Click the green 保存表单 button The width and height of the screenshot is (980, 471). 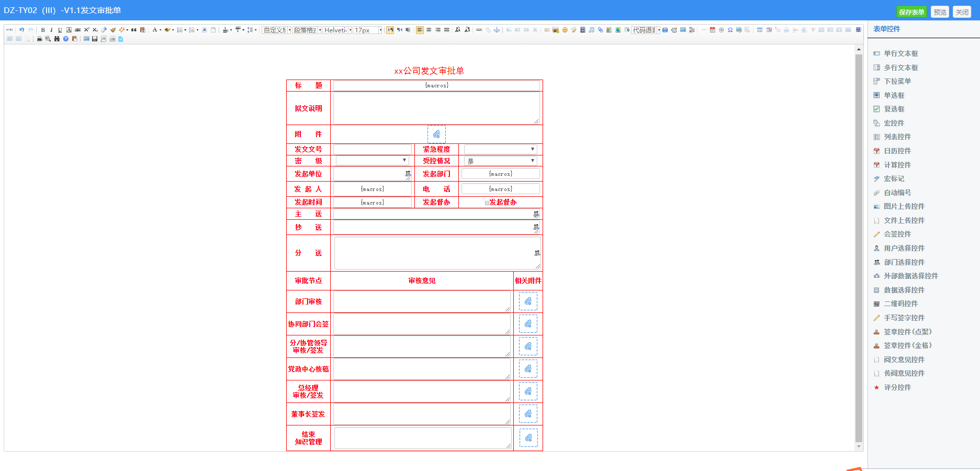click(912, 12)
